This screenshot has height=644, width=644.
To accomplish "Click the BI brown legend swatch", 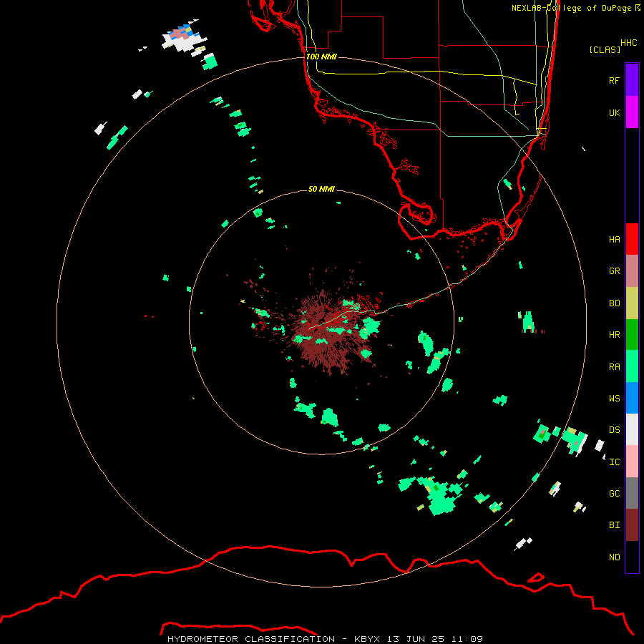I will pyautogui.click(x=632, y=525).
